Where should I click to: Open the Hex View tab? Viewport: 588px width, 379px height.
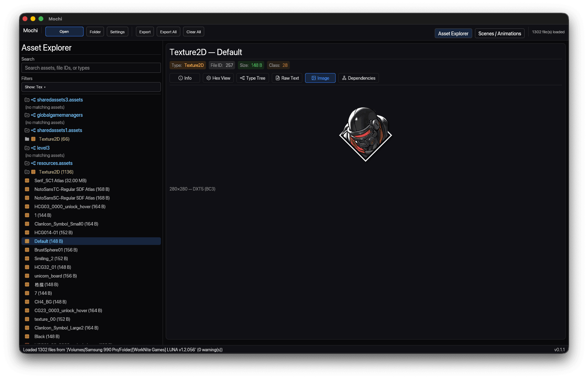[218, 78]
